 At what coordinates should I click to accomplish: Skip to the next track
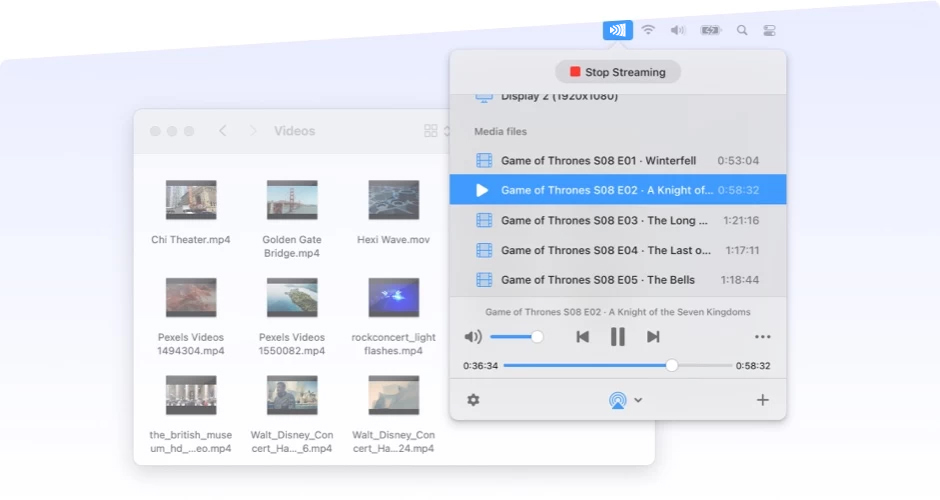(x=653, y=337)
